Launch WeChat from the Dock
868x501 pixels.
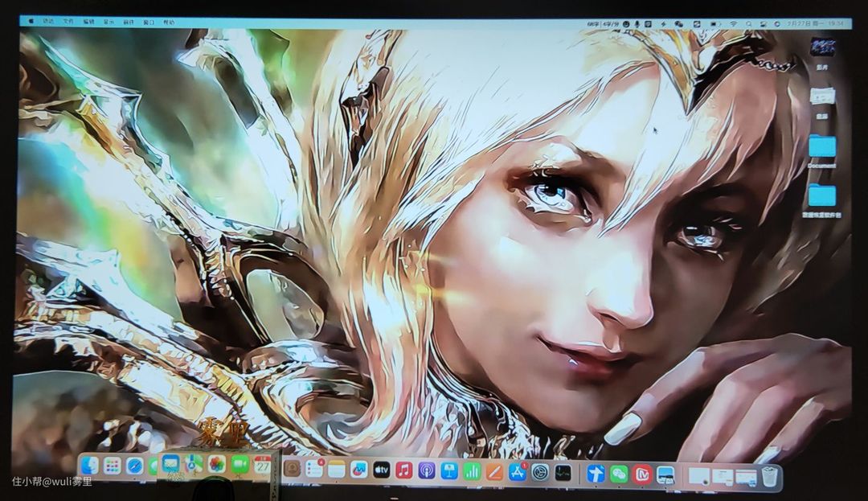[619, 474]
